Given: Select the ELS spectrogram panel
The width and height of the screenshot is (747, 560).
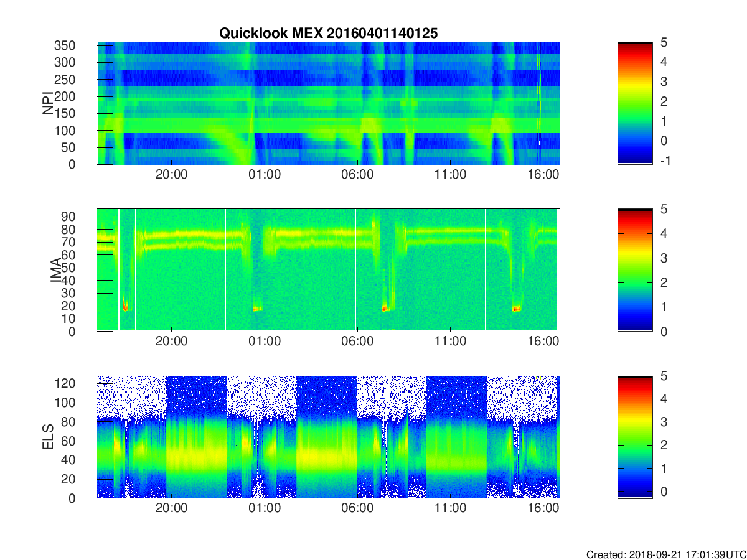Looking at the screenshot, I should coord(328,437).
